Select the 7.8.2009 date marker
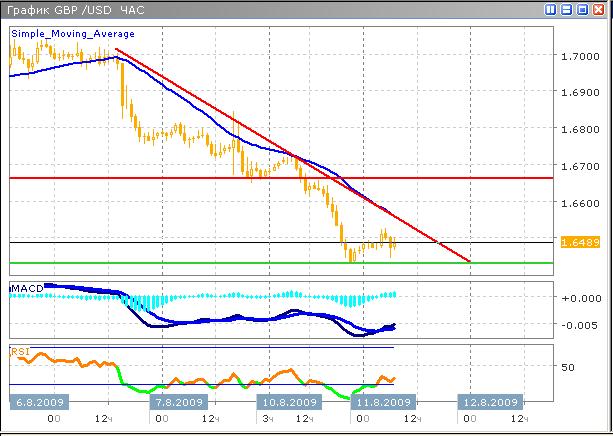613x436 pixels. pos(179,402)
